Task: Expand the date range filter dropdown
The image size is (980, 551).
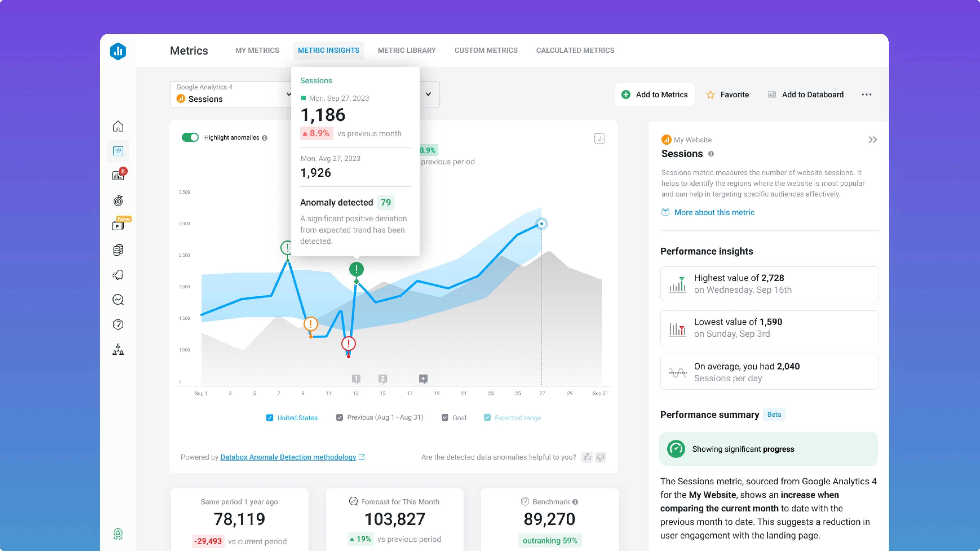Action: (427, 94)
